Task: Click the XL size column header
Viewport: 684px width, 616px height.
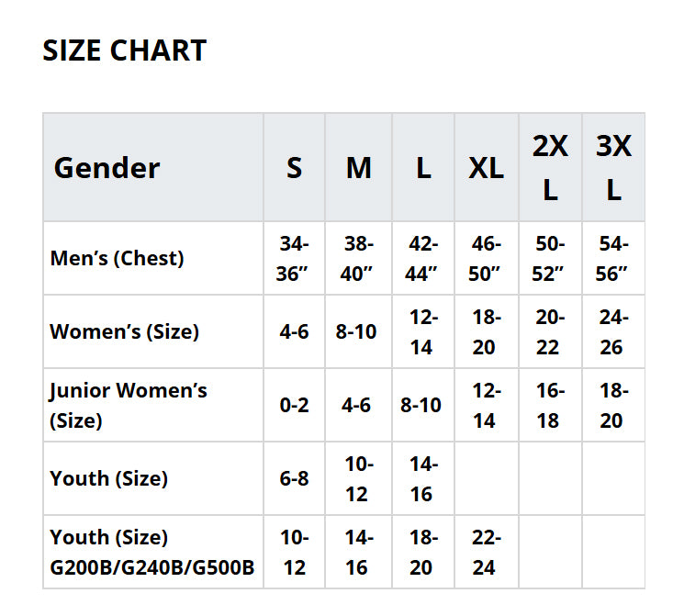Action: click(x=486, y=168)
